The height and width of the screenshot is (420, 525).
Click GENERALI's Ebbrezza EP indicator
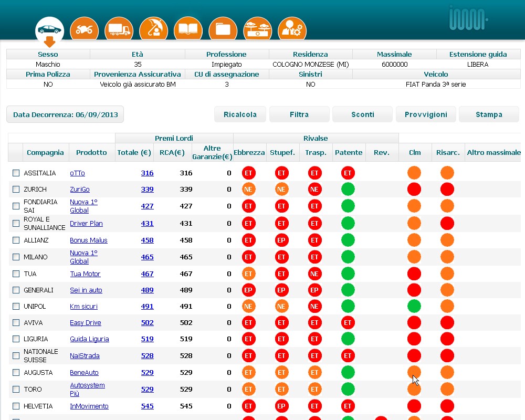pyautogui.click(x=248, y=290)
